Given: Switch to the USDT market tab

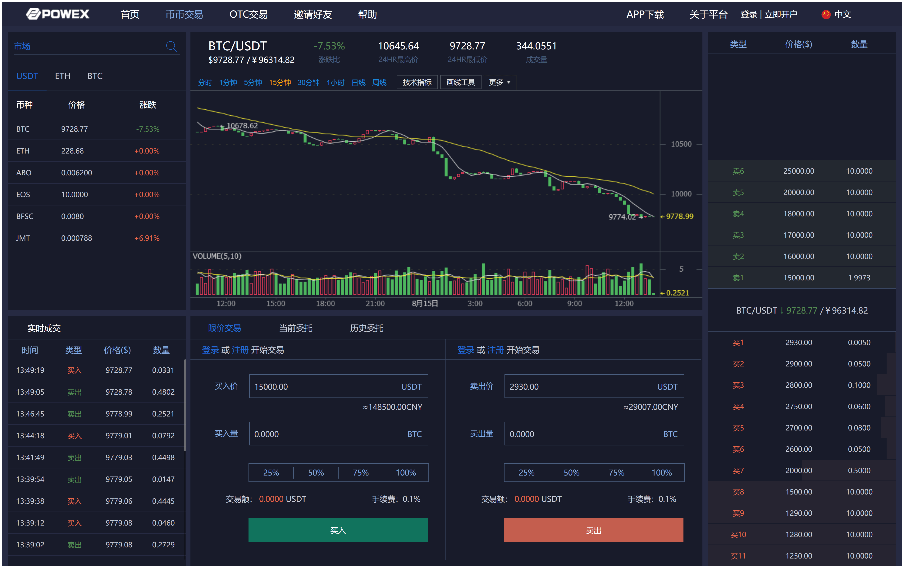Looking at the screenshot, I should point(27,76).
